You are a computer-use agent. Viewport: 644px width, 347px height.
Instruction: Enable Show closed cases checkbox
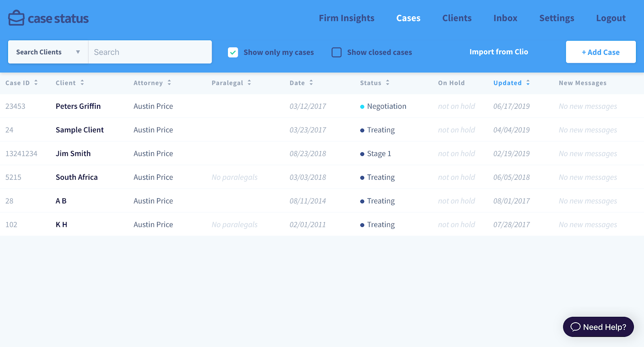pyautogui.click(x=336, y=52)
